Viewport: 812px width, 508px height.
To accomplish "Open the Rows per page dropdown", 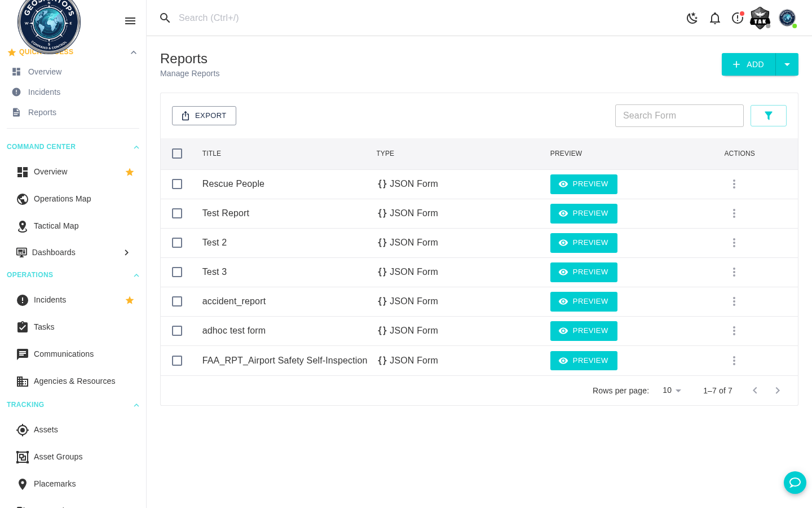I will (671, 390).
